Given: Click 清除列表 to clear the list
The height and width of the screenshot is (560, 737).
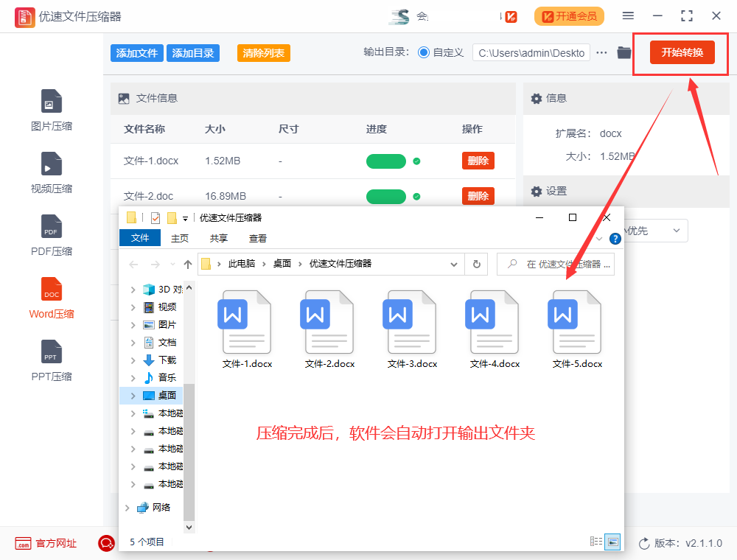Looking at the screenshot, I should click(x=264, y=53).
